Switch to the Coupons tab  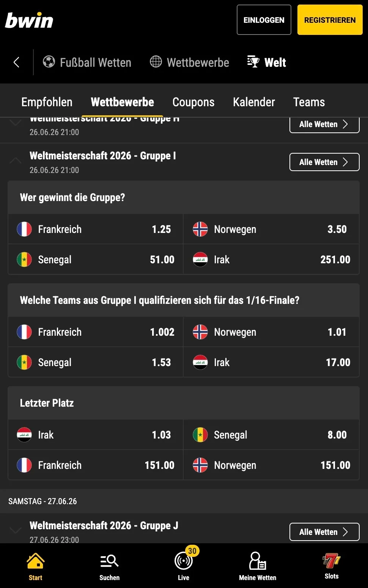[x=193, y=102]
